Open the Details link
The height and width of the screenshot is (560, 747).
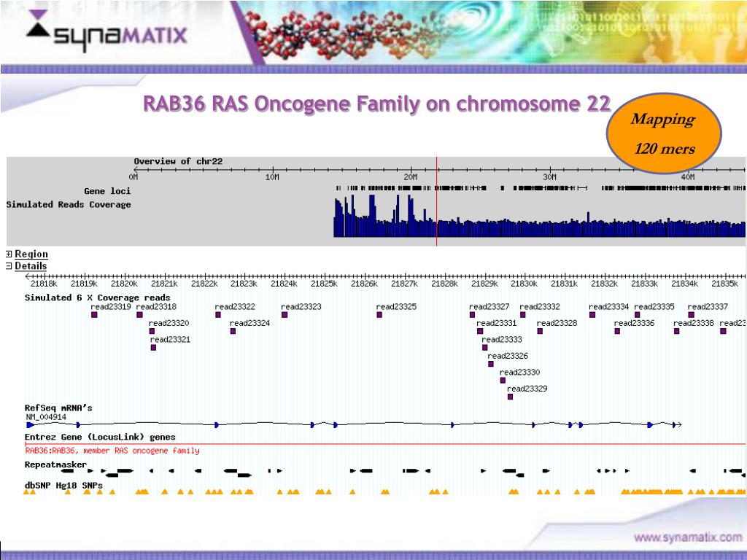[x=31, y=266]
